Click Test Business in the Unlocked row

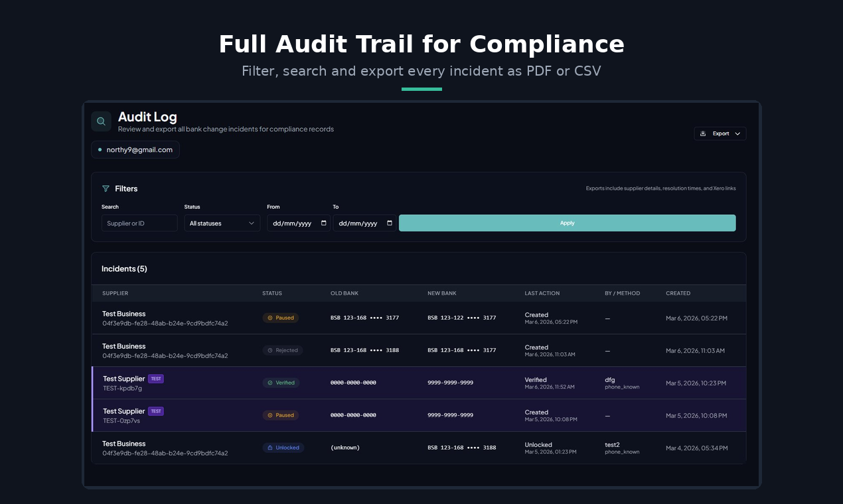click(123, 444)
